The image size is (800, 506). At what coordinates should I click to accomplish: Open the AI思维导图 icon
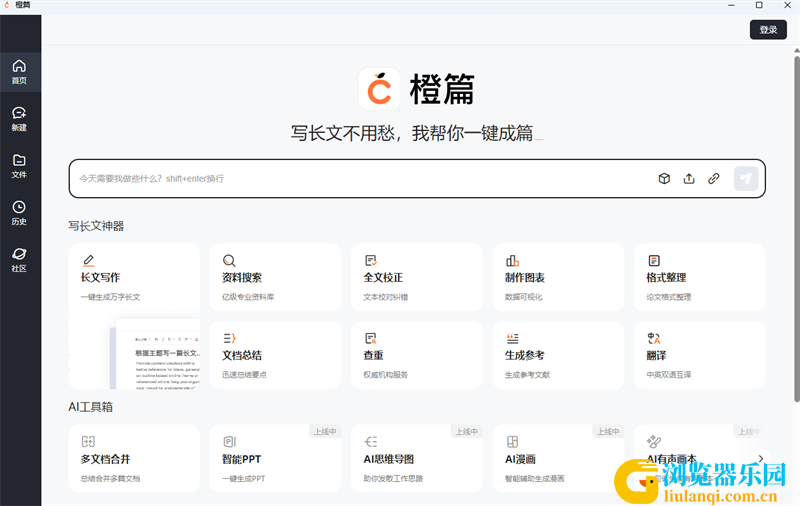tap(371, 441)
